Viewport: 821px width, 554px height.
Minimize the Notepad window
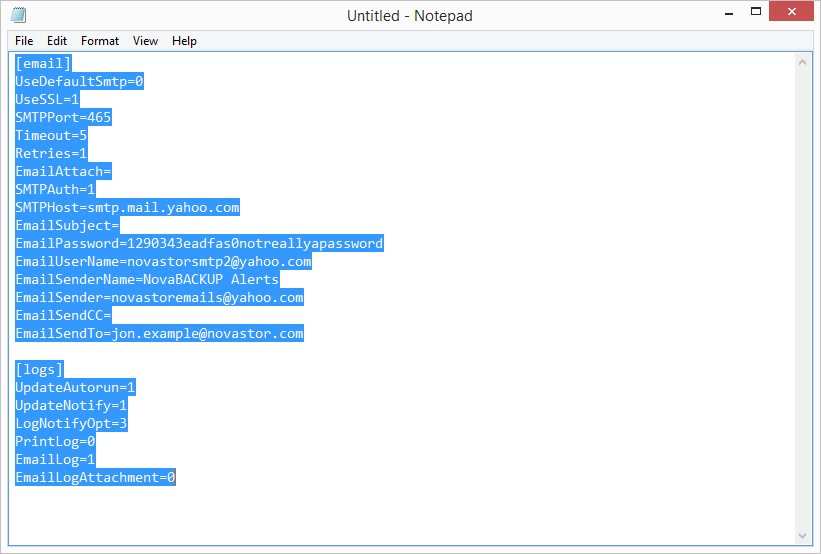729,12
